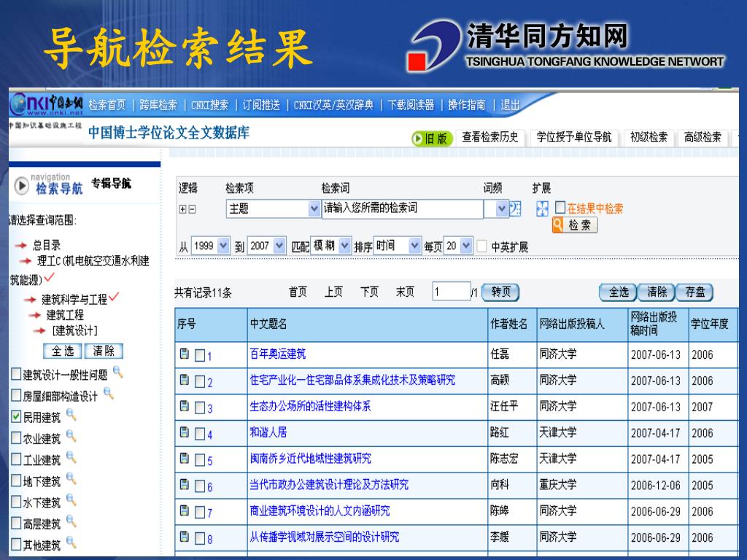Click the magnifier icon beside 地下建筑
The image size is (747, 560).
click(71, 478)
